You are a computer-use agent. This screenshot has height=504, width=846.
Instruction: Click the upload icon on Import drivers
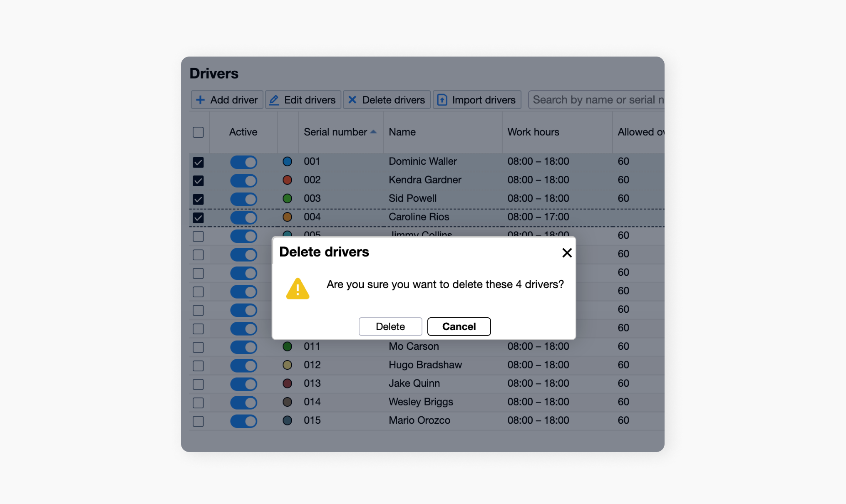[442, 99]
